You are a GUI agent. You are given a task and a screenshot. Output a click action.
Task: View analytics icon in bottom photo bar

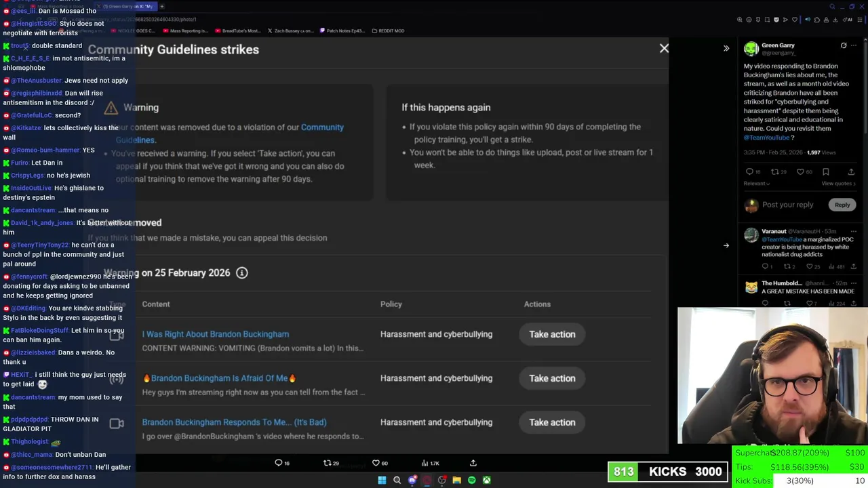coord(425,463)
